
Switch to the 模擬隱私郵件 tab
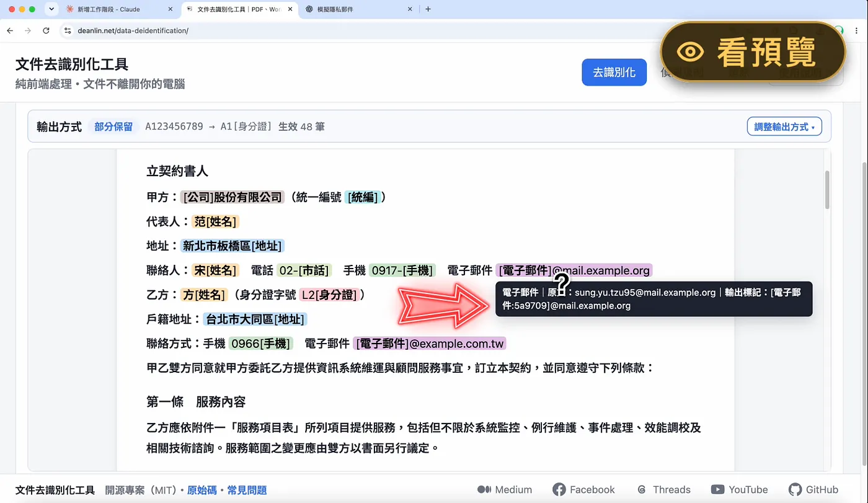(360, 9)
